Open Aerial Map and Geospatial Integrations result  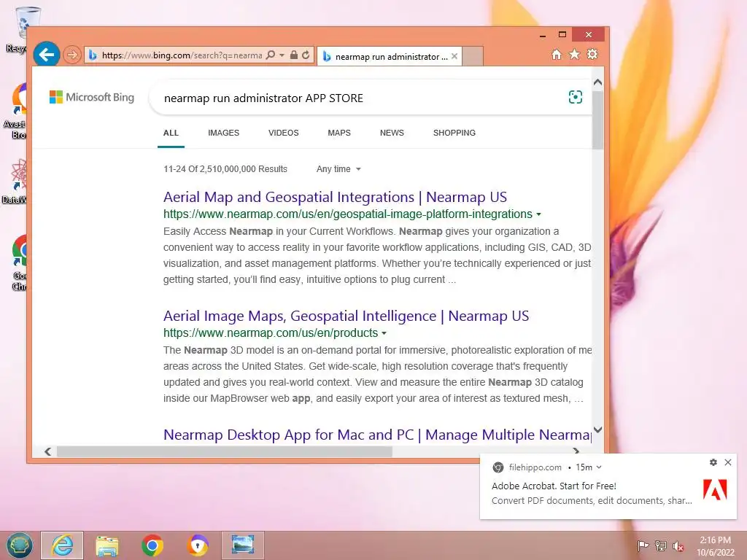(x=335, y=197)
